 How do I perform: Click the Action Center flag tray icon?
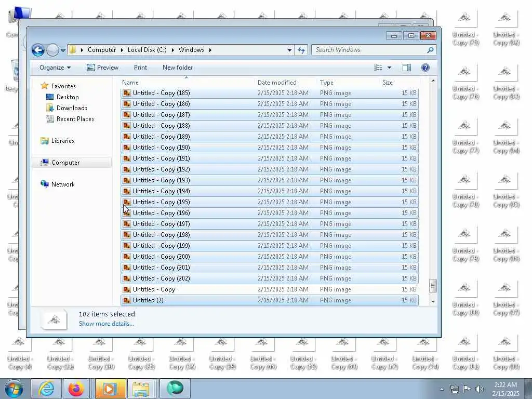pos(467,389)
